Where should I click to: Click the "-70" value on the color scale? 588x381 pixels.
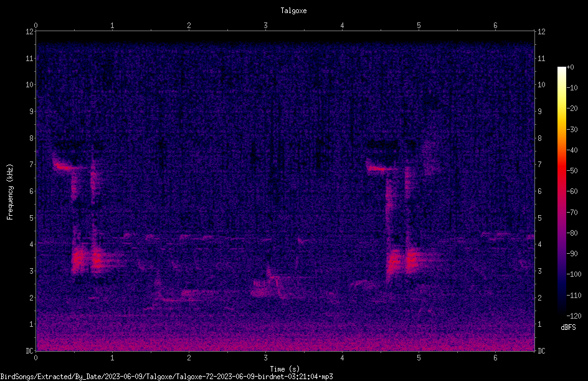point(572,213)
